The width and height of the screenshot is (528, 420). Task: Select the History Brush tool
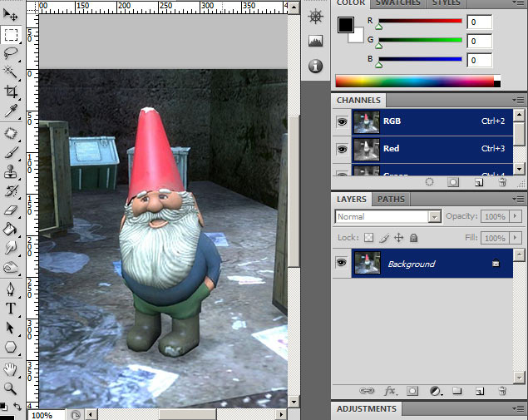click(x=11, y=191)
